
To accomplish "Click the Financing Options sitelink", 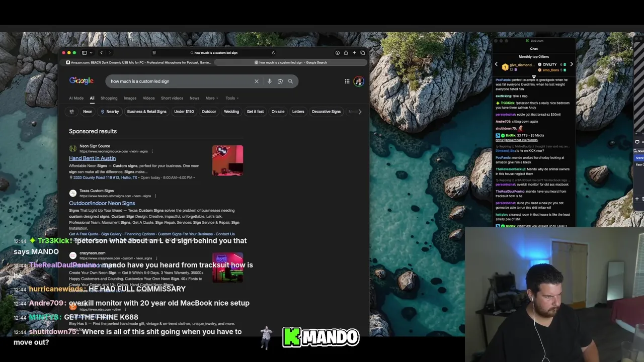I will pyautogui.click(x=139, y=234).
